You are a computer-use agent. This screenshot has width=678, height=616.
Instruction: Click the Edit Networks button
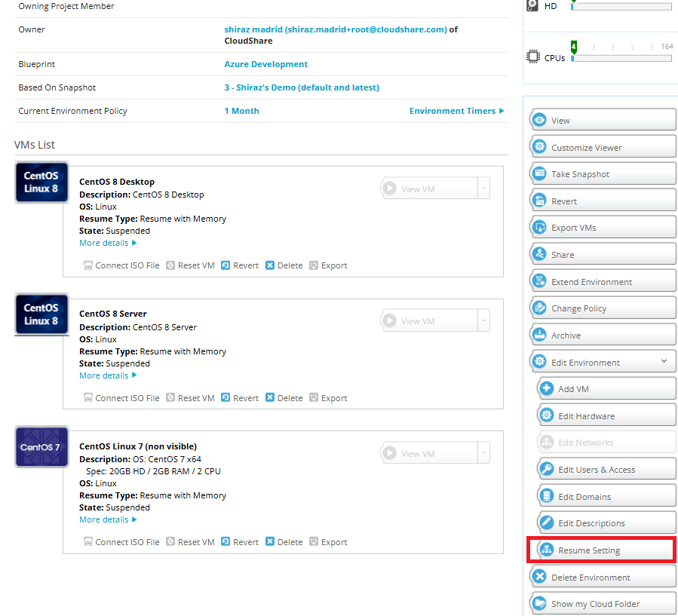tap(606, 443)
